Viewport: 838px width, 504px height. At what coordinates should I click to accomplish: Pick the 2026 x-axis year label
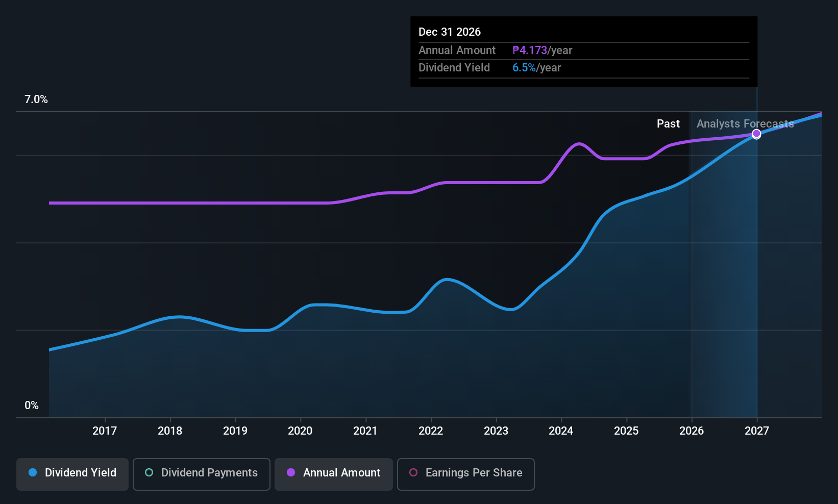pos(692,431)
